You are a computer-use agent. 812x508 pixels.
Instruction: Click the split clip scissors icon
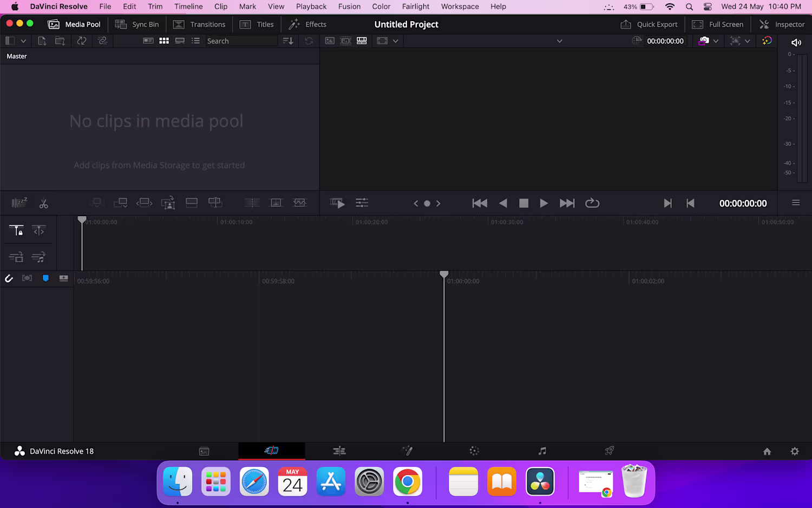click(44, 204)
